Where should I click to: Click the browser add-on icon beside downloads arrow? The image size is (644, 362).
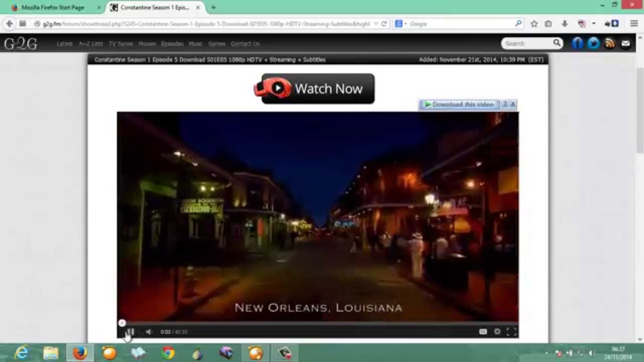(x=582, y=24)
